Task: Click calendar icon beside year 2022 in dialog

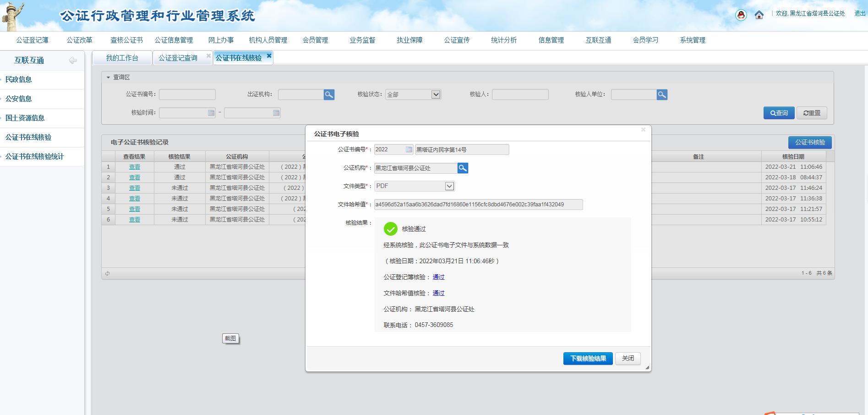Action: click(x=409, y=149)
